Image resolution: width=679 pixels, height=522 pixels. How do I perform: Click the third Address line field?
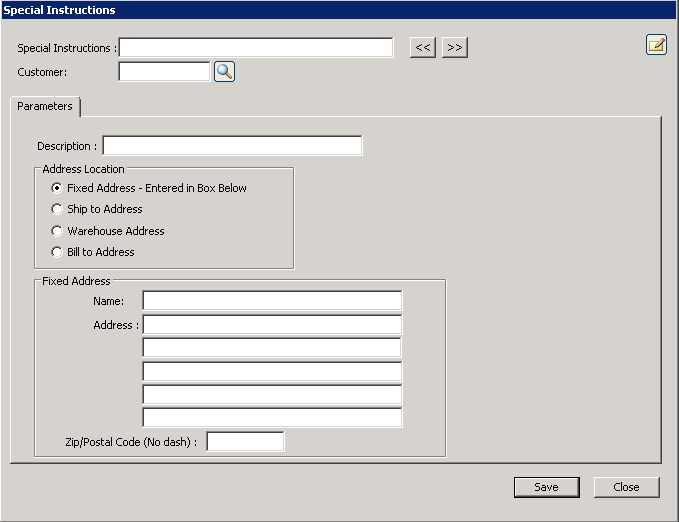click(272, 371)
